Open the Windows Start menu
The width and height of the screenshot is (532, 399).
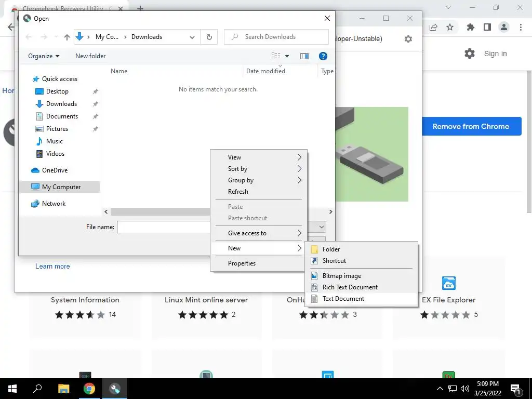click(x=12, y=389)
